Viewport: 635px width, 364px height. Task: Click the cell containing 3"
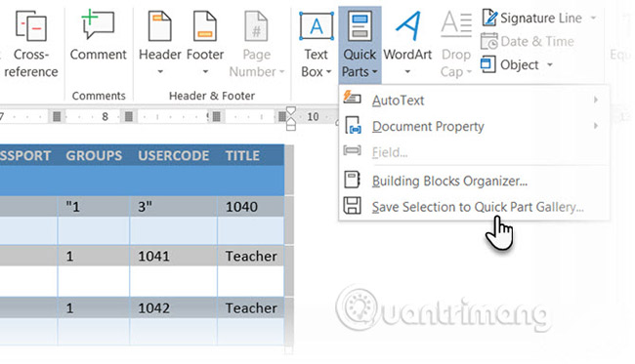pyautogui.click(x=173, y=207)
